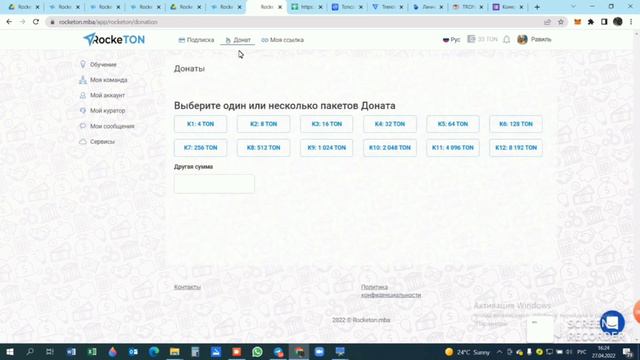640x360 pixels.
Task: Select the K4: 32 TON package
Action: tap(390, 124)
